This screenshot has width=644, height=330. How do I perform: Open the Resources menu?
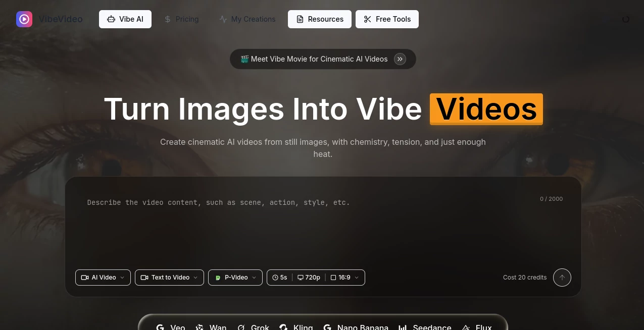[320, 19]
